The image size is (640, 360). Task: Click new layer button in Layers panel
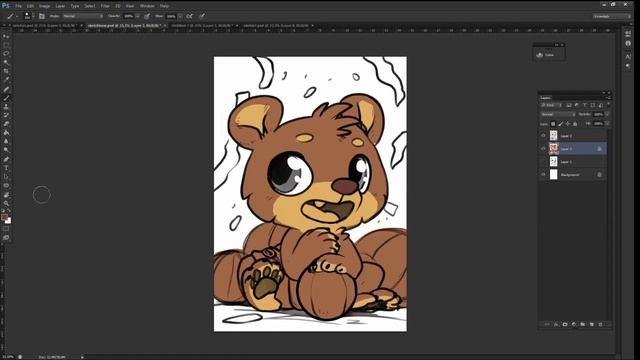pos(591,324)
